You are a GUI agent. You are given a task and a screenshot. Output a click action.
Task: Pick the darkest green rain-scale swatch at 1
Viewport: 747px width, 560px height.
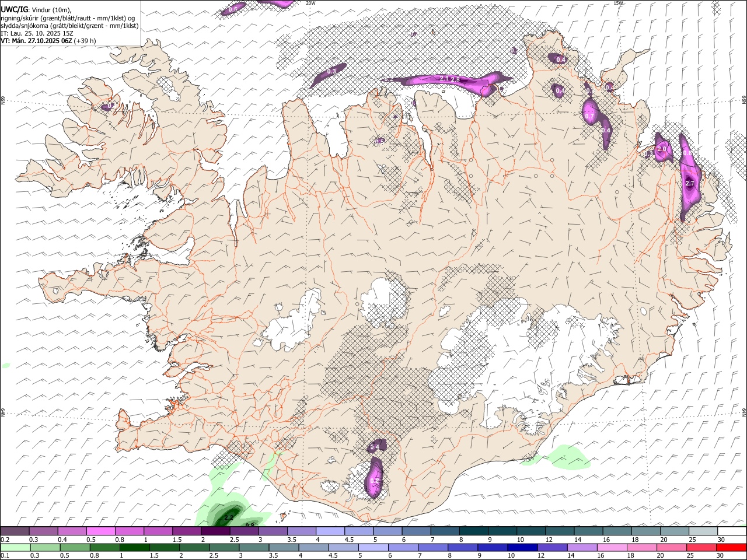134,547
